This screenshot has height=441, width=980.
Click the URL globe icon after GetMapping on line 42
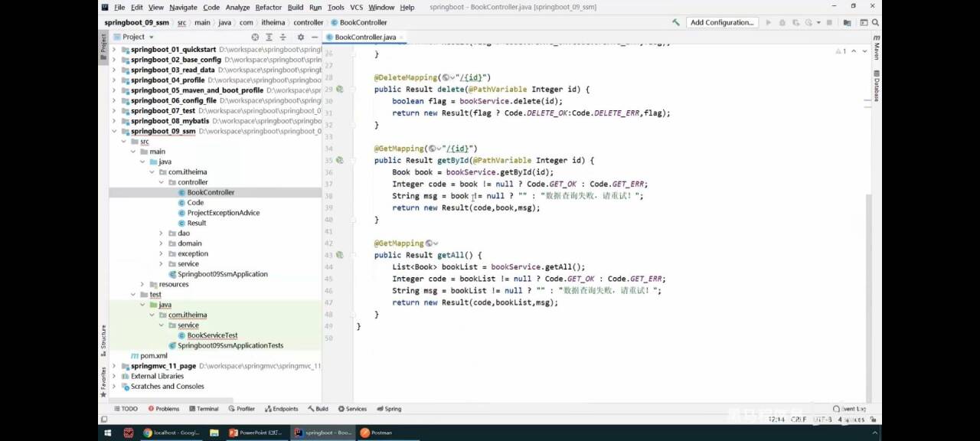(x=430, y=243)
